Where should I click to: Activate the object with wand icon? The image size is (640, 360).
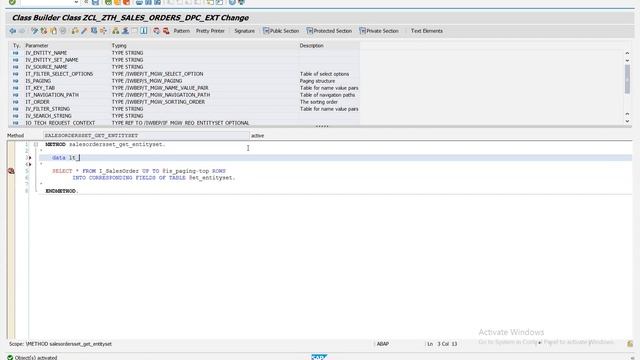coord(84,31)
